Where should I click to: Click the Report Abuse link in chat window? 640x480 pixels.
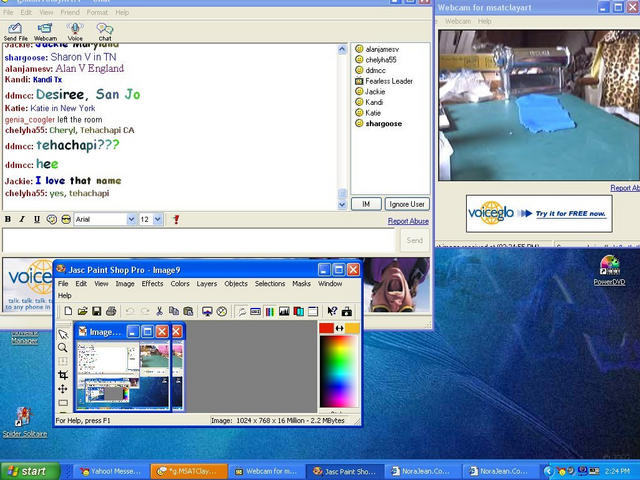tap(408, 221)
